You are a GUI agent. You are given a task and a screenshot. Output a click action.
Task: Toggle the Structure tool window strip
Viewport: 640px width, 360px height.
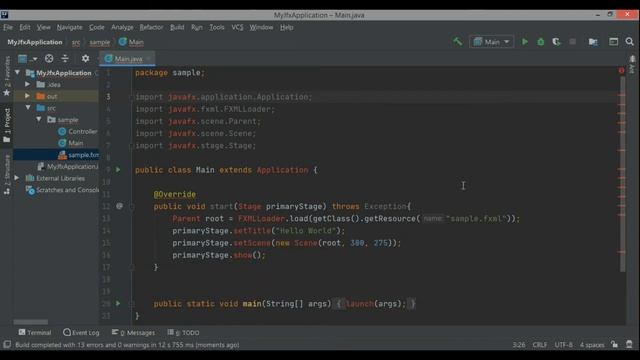[x=7, y=175]
